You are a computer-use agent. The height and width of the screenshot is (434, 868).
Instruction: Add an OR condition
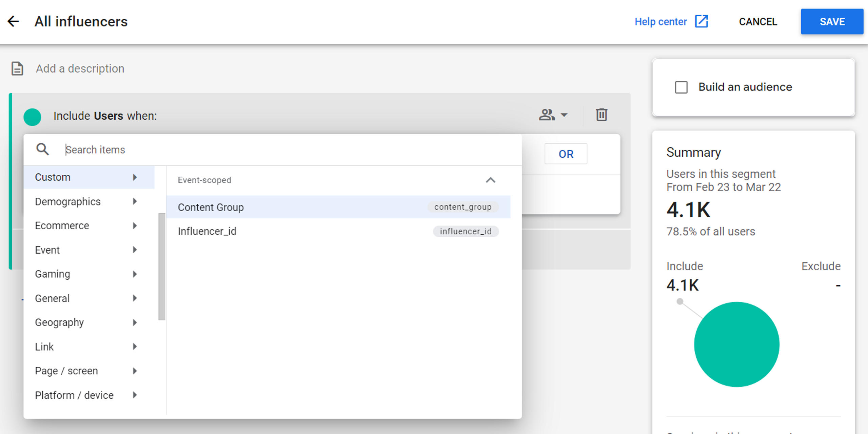click(x=566, y=154)
